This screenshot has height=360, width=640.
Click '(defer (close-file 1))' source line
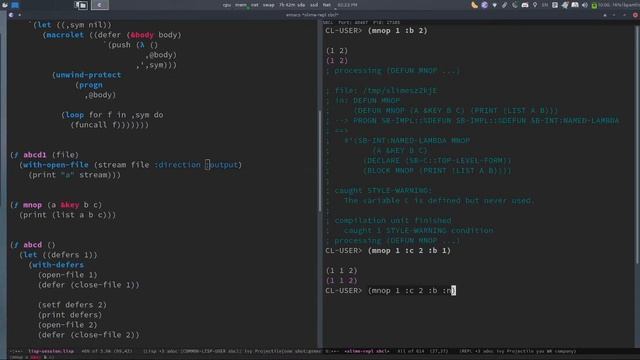click(89, 285)
